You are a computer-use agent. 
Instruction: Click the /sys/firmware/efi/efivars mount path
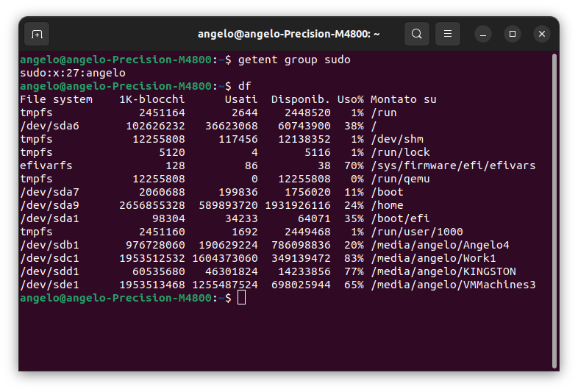(453, 165)
